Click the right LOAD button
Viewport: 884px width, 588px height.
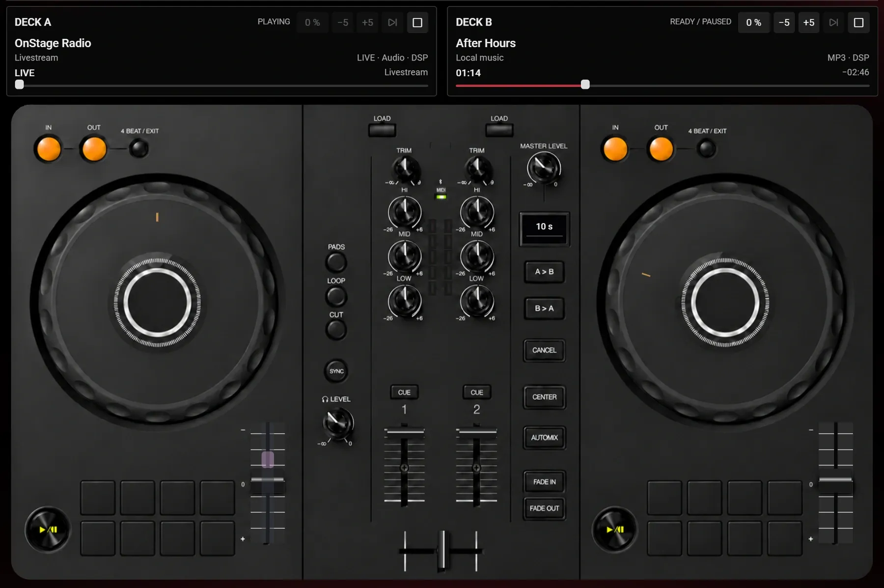point(499,130)
